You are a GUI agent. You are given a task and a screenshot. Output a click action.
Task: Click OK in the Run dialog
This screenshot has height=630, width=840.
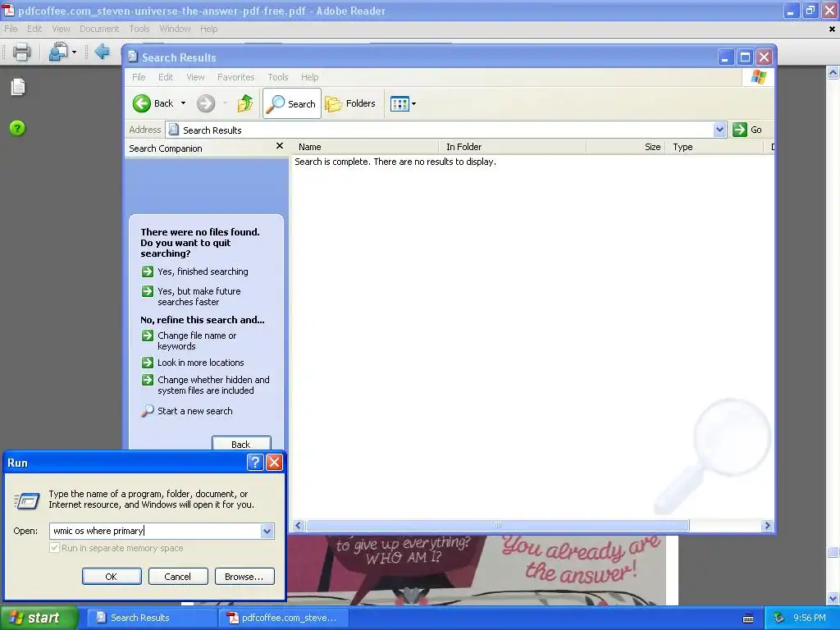pos(112,577)
